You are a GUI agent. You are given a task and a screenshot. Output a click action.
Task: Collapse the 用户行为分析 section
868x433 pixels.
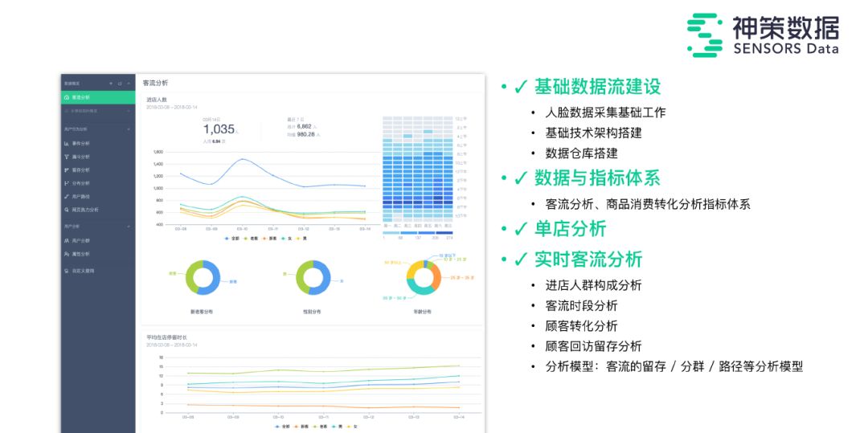coord(129,129)
